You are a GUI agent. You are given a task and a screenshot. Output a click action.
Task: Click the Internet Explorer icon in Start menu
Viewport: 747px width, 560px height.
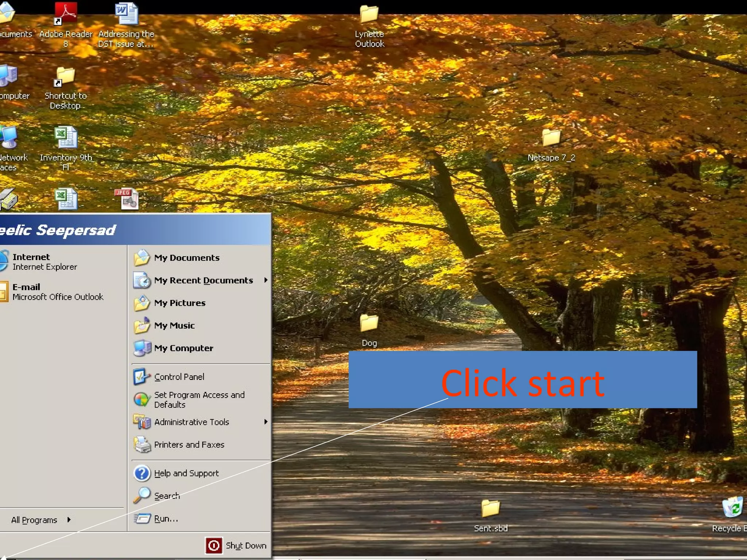(4, 261)
